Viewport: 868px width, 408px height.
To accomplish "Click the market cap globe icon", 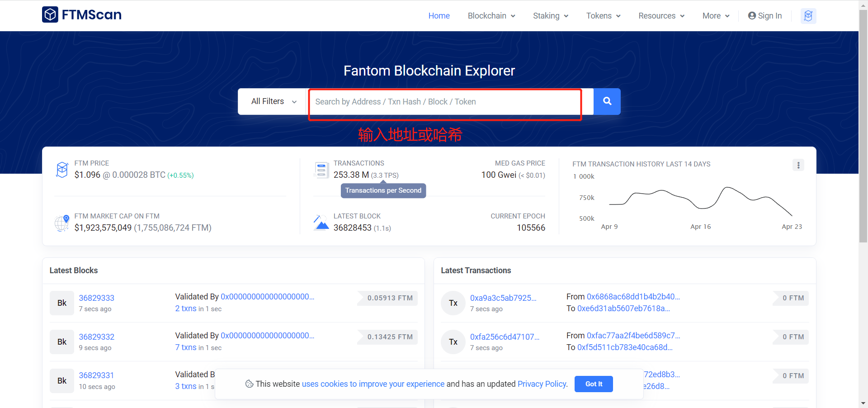I will (x=62, y=223).
